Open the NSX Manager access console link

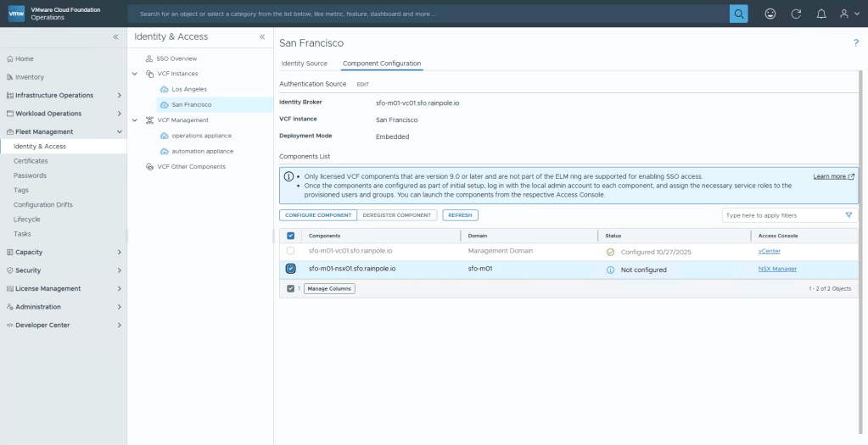777,269
